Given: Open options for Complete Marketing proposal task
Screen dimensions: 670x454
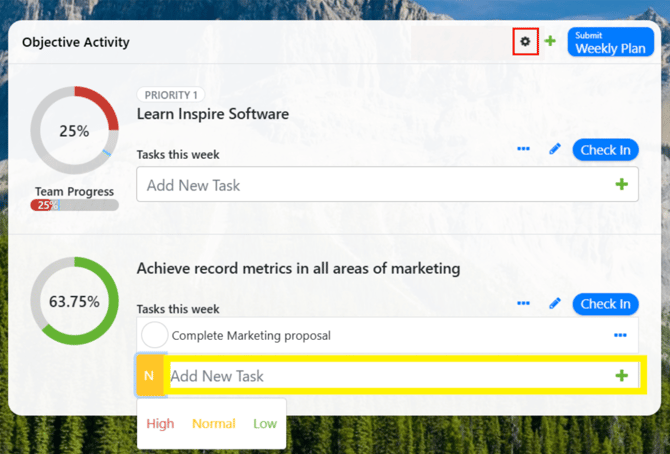Looking at the screenshot, I should [620, 335].
